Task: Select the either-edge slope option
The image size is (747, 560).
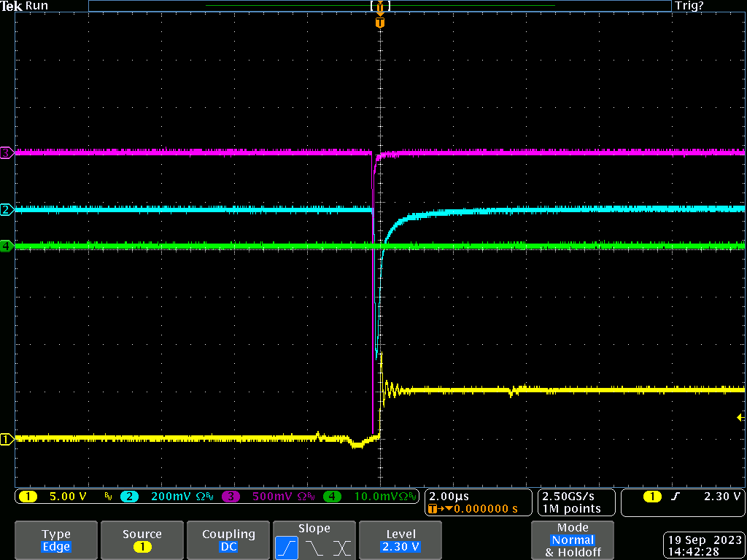Action: 342,548
